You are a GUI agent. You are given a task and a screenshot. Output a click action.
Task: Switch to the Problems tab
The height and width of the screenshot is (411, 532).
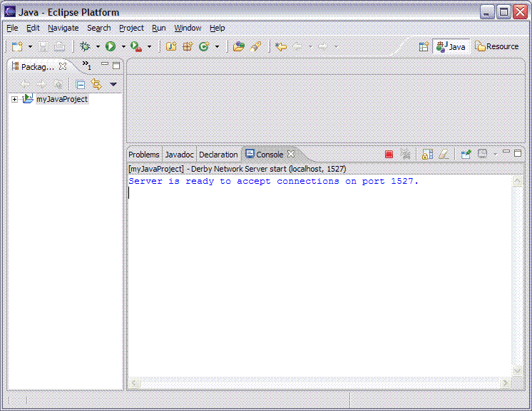coord(143,155)
